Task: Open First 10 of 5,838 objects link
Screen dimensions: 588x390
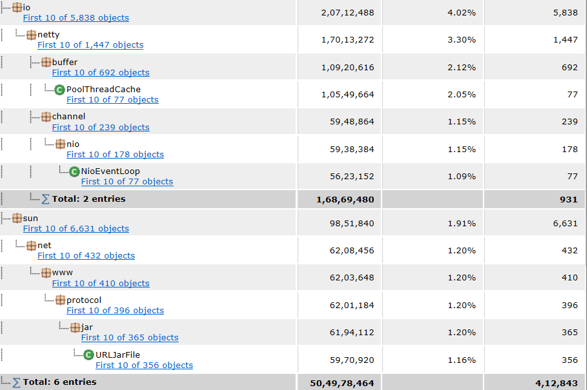Action: (x=76, y=18)
